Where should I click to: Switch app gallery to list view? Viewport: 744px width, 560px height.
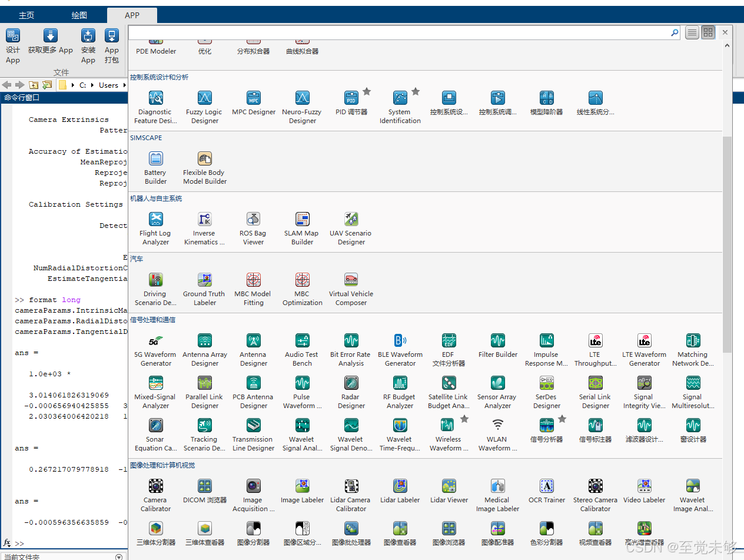tap(692, 32)
